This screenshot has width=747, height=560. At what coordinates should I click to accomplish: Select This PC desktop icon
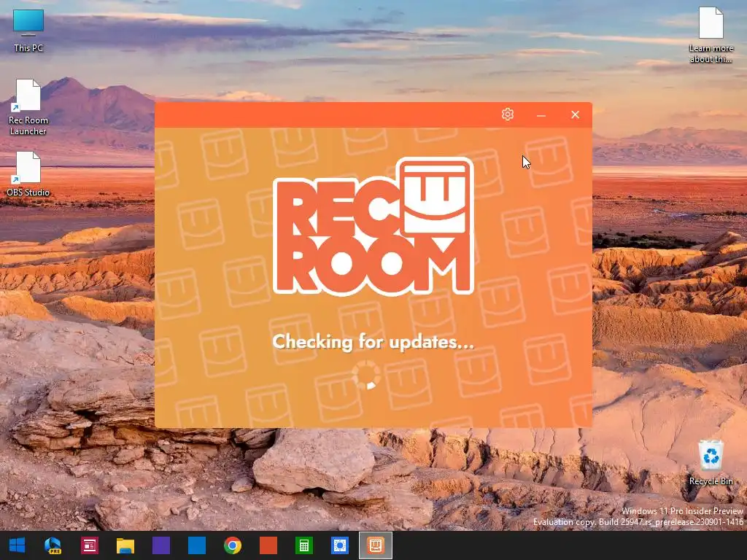(28, 31)
